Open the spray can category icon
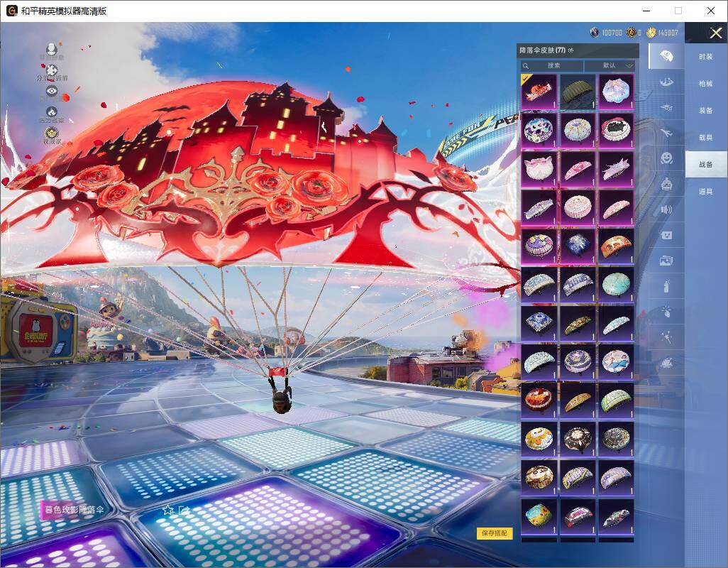This screenshot has width=728, height=568. (666, 287)
